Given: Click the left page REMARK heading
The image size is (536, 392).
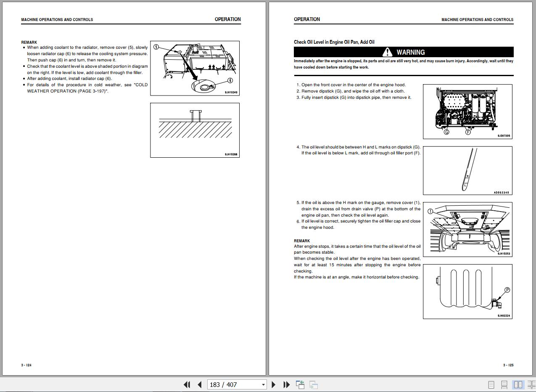Looking at the screenshot, I should [29, 42].
